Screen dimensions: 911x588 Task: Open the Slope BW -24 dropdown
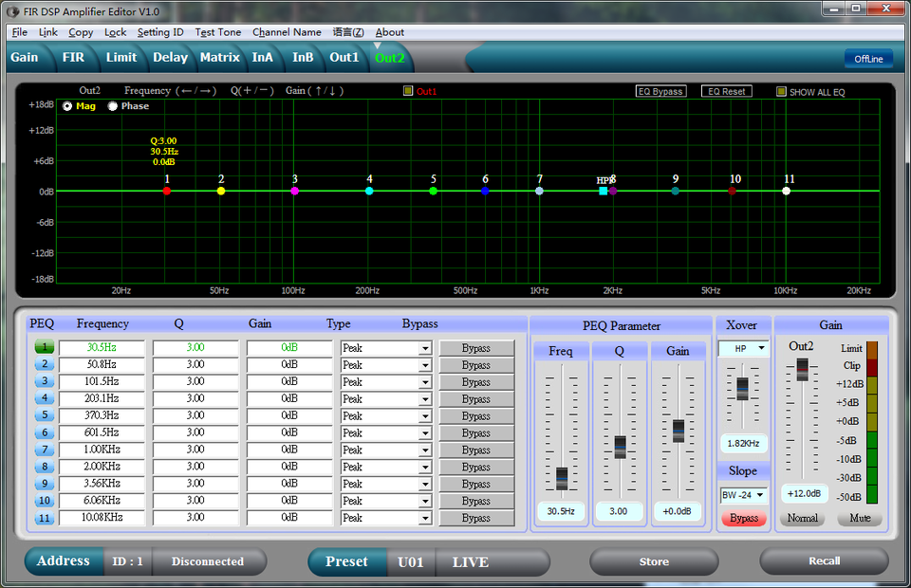(x=759, y=495)
